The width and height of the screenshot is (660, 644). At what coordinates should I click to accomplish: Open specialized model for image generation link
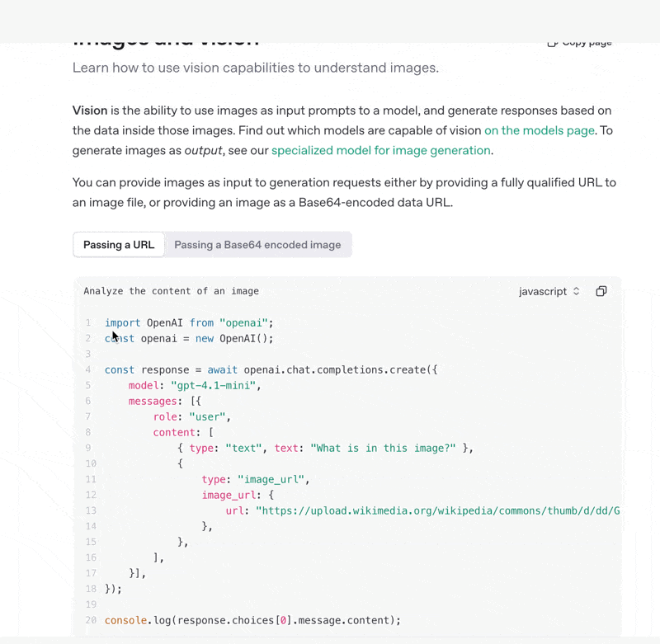381,151
